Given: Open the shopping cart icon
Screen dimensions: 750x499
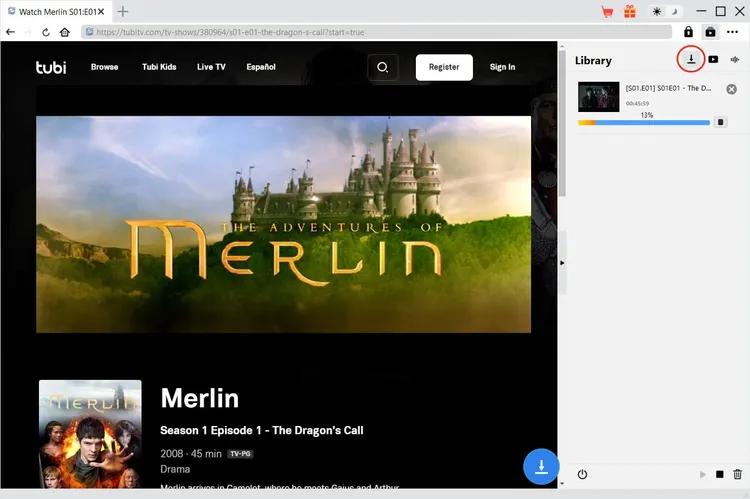Looking at the screenshot, I should point(607,12).
